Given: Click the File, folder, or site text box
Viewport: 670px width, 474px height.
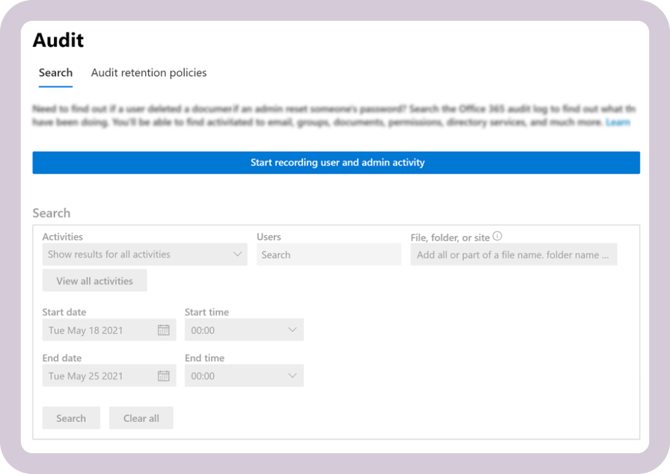Looking at the screenshot, I should pyautogui.click(x=513, y=255).
